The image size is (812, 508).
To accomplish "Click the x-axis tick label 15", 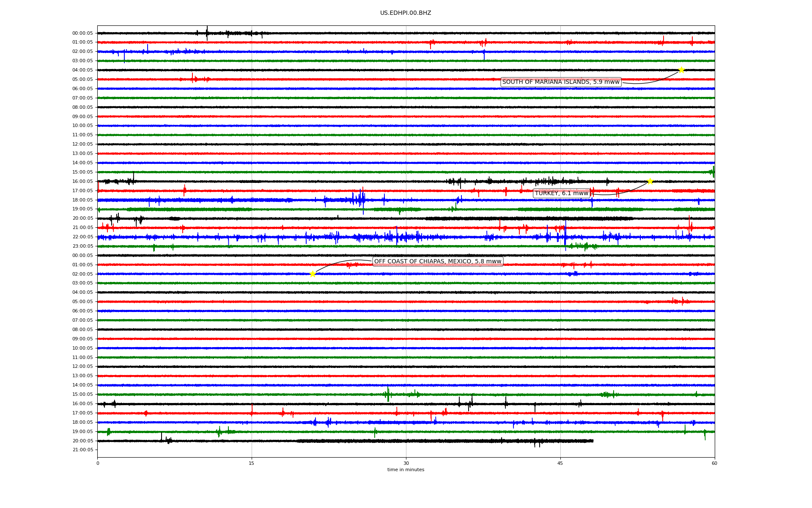I will pos(252,463).
